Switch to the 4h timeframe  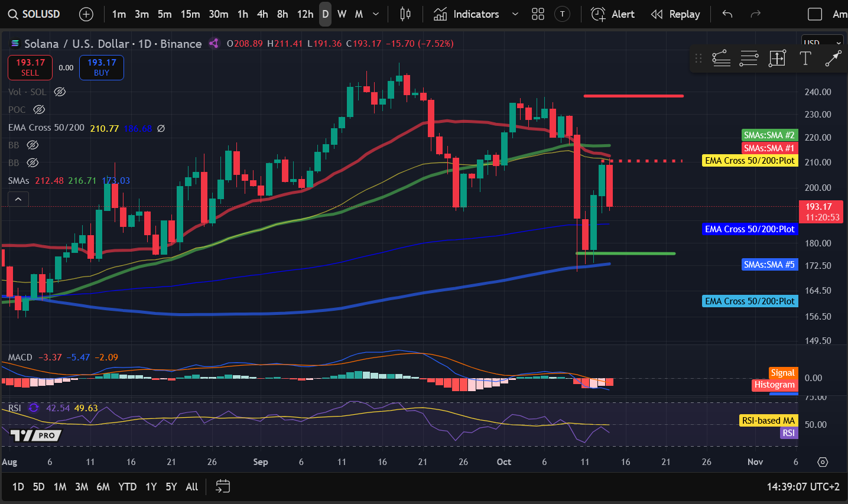click(262, 14)
